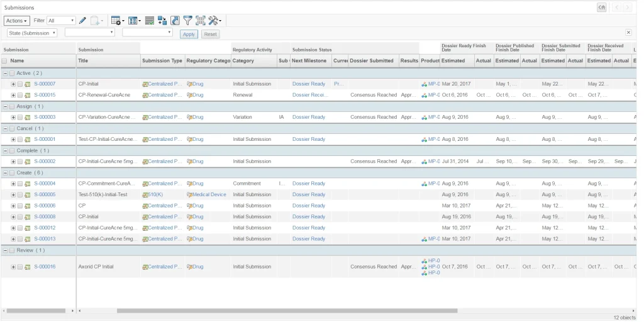This screenshot has width=644, height=322.
Task: Tick the checkbox for submission S-000007
Action: click(20, 84)
